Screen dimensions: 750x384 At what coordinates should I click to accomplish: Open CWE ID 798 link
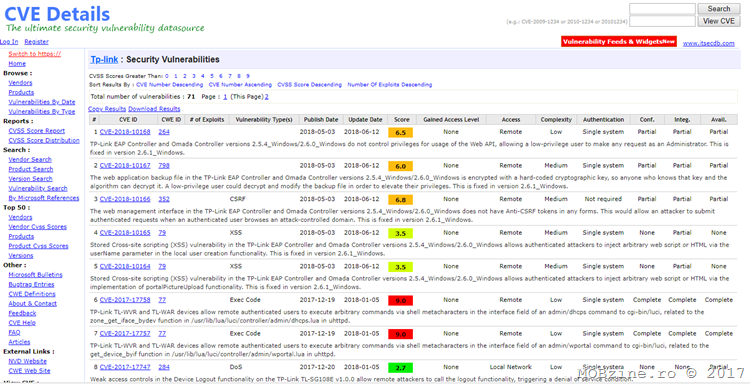pos(164,166)
